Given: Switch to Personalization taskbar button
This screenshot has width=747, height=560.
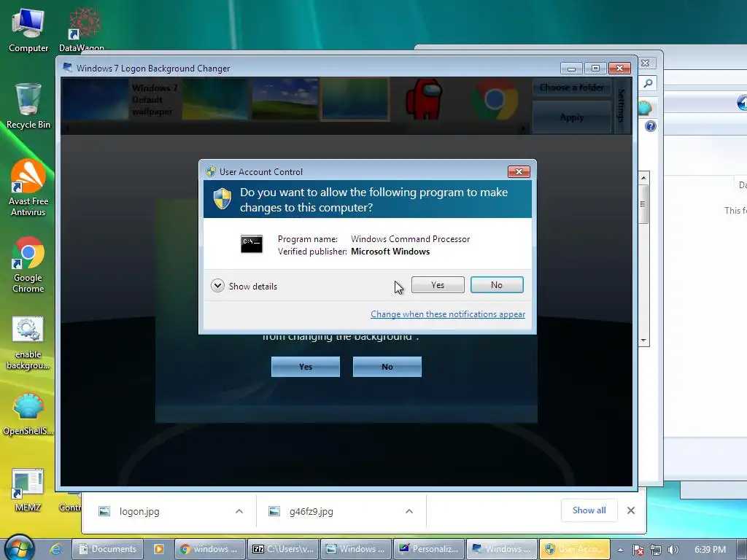Looking at the screenshot, I should point(429,549).
